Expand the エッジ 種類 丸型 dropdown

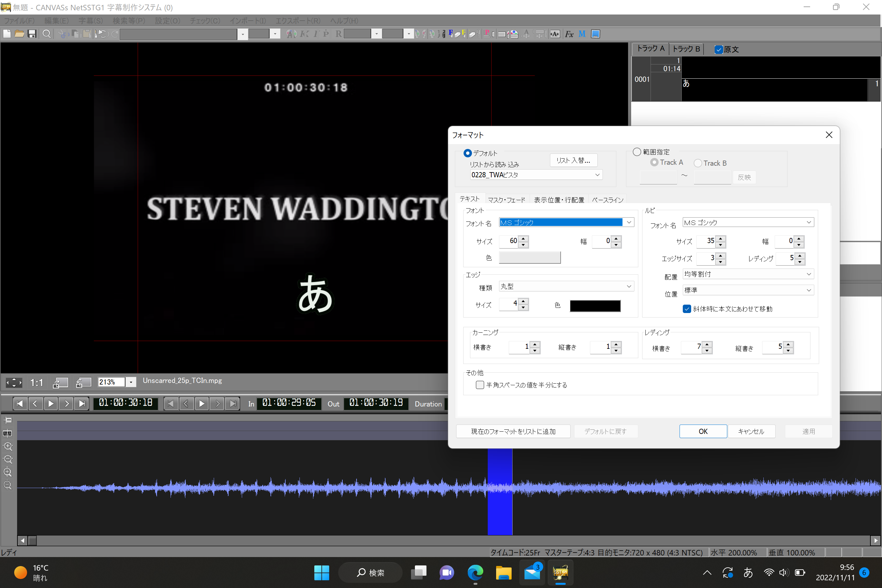click(629, 287)
